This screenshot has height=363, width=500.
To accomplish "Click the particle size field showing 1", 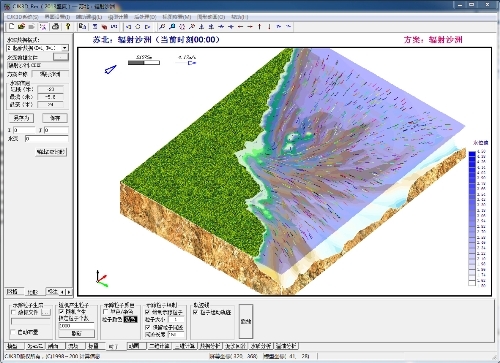I will pyautogui.click(x=176, y=320).
